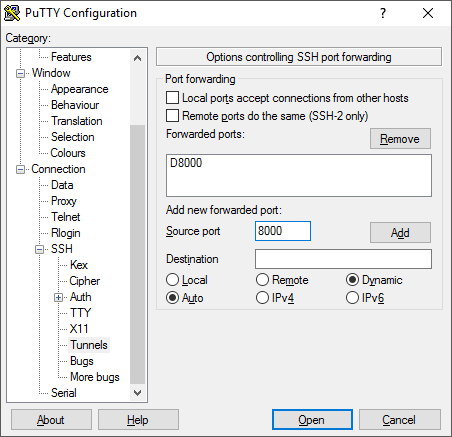Screen dimensions: 452x437
Task: Open the Selection category
Action: (x=73, y=137)
